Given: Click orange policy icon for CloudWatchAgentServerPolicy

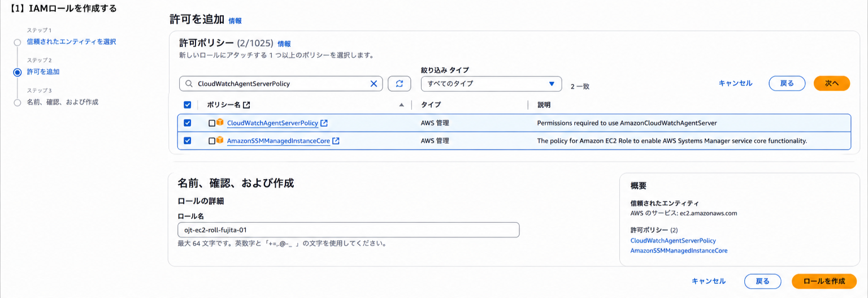Looking at the screenshot, I should point(220,123).
